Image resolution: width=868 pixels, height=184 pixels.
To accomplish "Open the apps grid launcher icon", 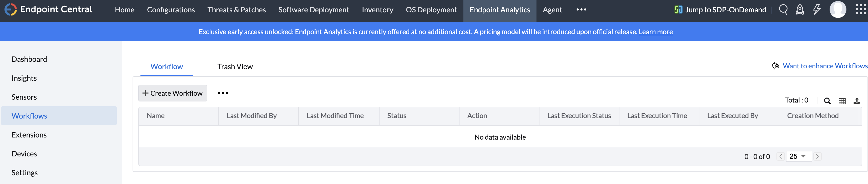I will pyautogui.click(x=860, y=9).
